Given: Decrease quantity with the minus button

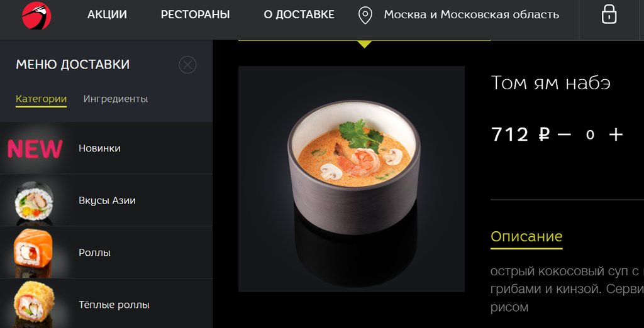Looking at the screenshot, I should 564,134.
